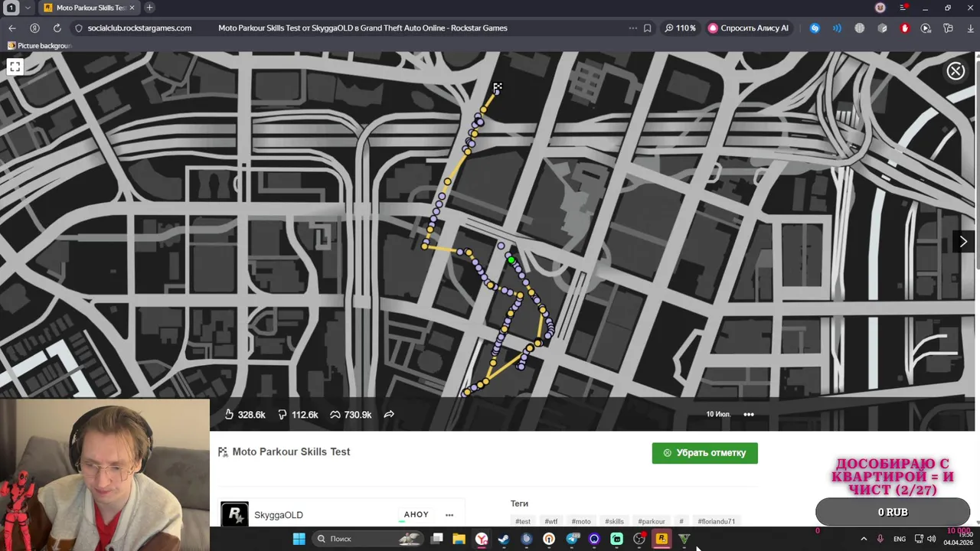Open File Explorer from taskbar
This screenshot has width=980, height=551.
pos(459,539)
